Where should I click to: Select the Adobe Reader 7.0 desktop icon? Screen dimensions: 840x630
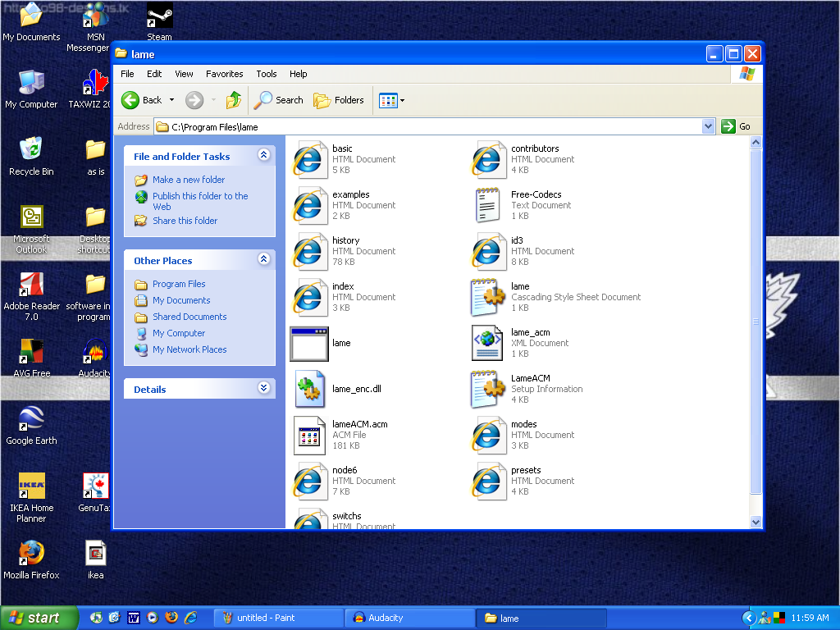(x=31, y=297)
